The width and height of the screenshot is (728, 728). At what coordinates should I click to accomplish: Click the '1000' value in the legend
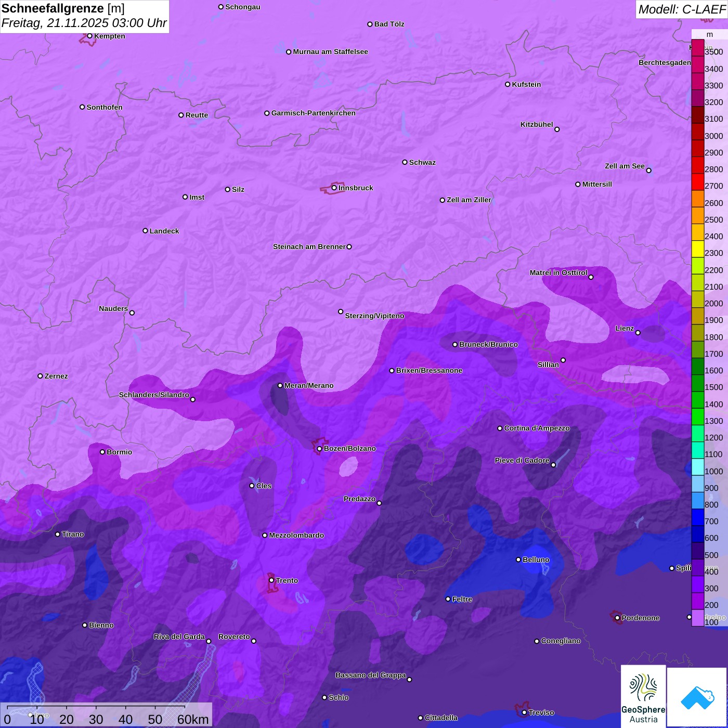pos(713,472)
